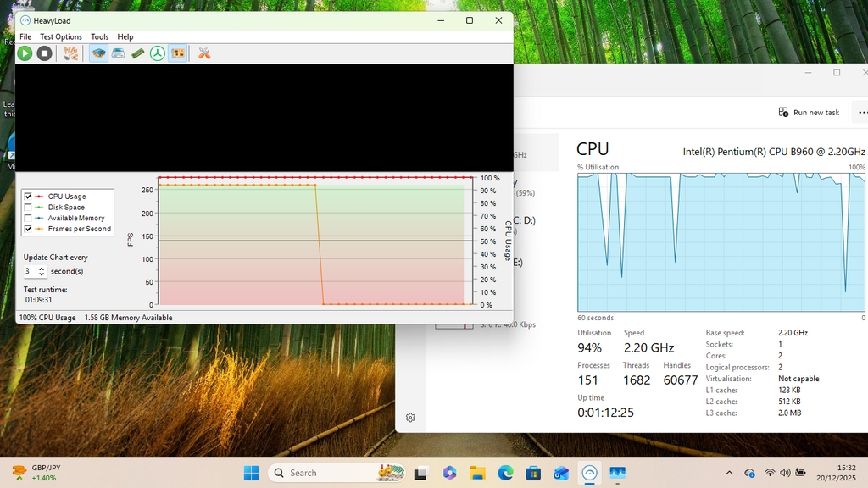Enable the Available Memory chart series
This screenshot has height=488, width=868.
click(x=28, y=219)
